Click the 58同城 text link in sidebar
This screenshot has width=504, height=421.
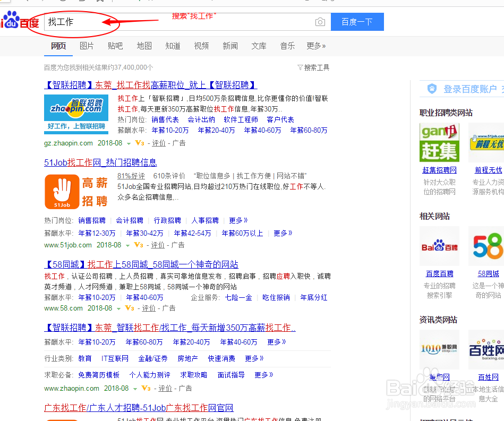tap(488, 274)
